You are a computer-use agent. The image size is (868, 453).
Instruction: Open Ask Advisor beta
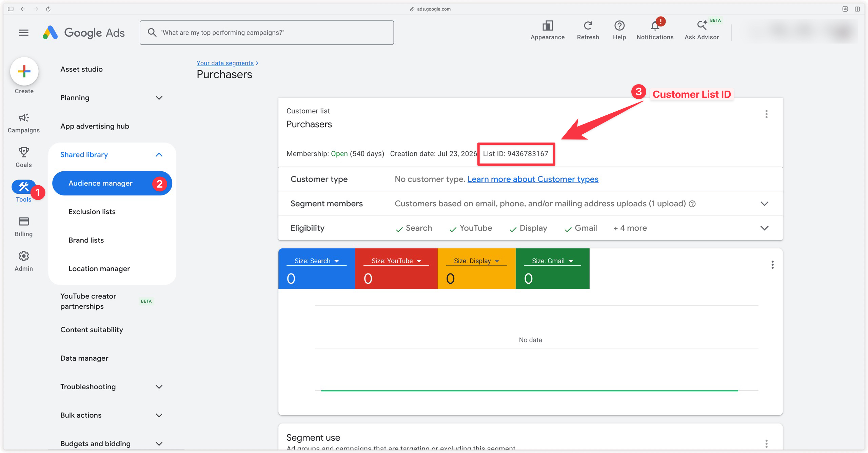[x=702, y=31]
